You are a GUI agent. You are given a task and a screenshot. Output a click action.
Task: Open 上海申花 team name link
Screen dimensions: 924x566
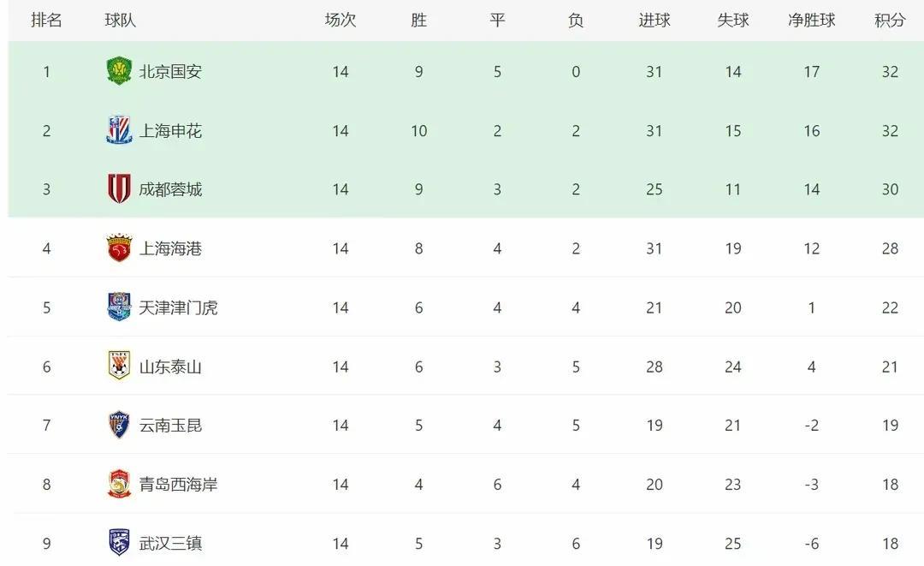170,130
